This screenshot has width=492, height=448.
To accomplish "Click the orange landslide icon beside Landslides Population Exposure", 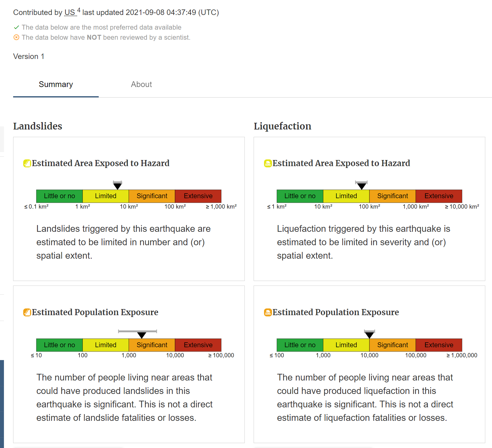I will (27, 312).
